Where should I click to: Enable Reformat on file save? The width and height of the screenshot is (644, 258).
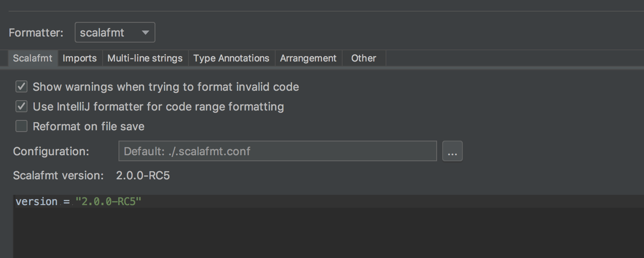pos(21,126)
